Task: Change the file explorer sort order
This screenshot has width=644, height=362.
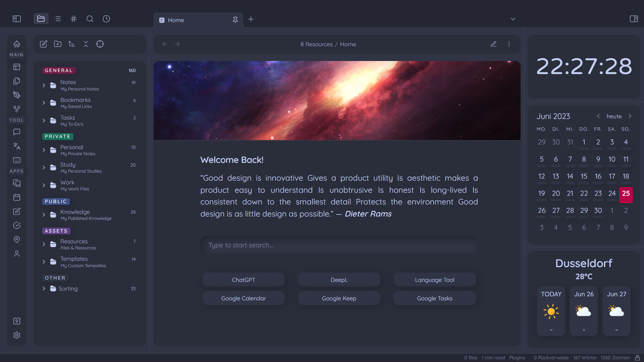Action: coord(71,44)
